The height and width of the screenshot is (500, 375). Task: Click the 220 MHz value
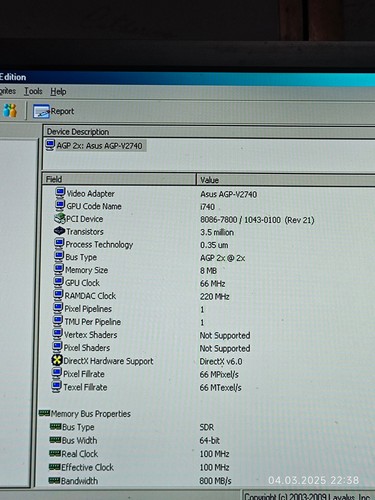click(214, 297)
